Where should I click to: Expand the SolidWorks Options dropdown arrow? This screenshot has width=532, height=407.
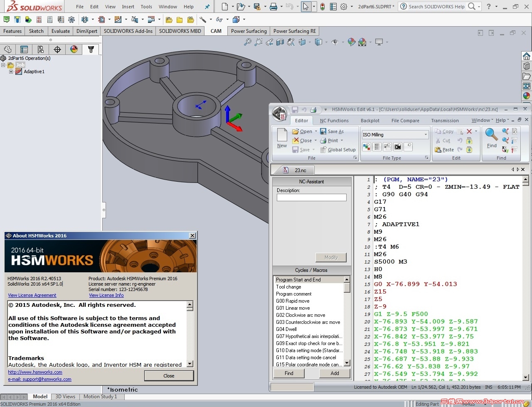(x=352, y=7)
